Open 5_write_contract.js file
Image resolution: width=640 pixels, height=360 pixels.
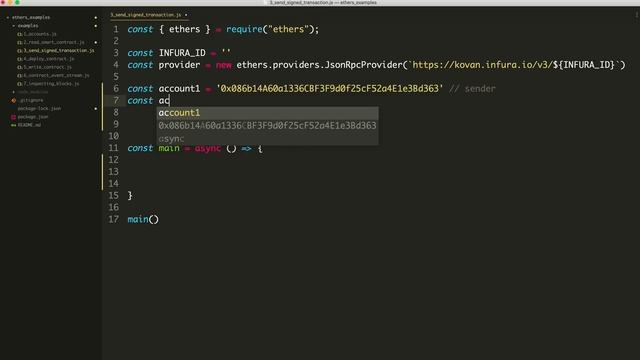point(47,67)
